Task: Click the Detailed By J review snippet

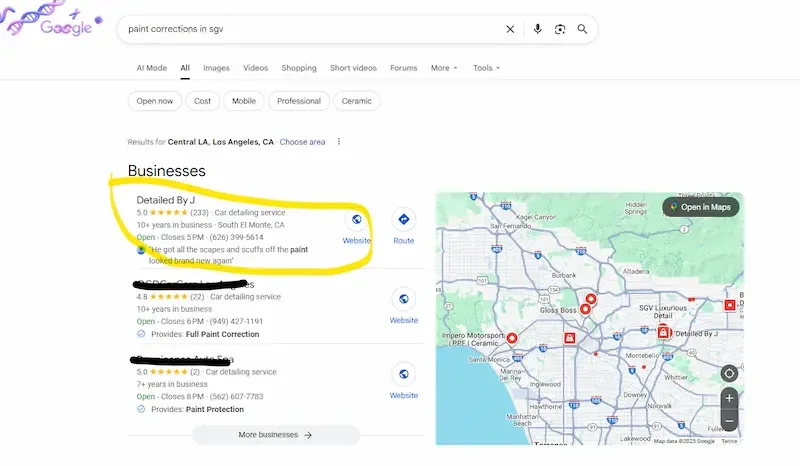Action: tap(228, 255)
